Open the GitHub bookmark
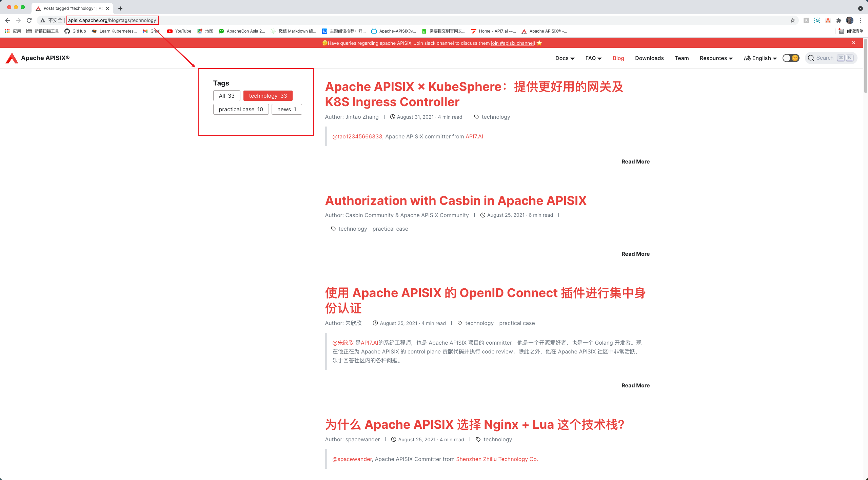Screen dimensions: 868x480 pos(75,31)
